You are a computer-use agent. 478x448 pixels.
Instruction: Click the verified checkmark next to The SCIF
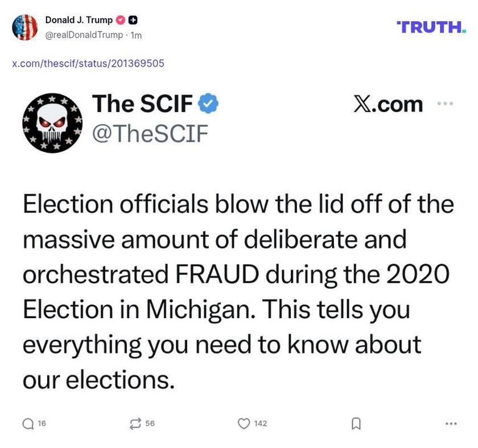(x=208, y=104)
